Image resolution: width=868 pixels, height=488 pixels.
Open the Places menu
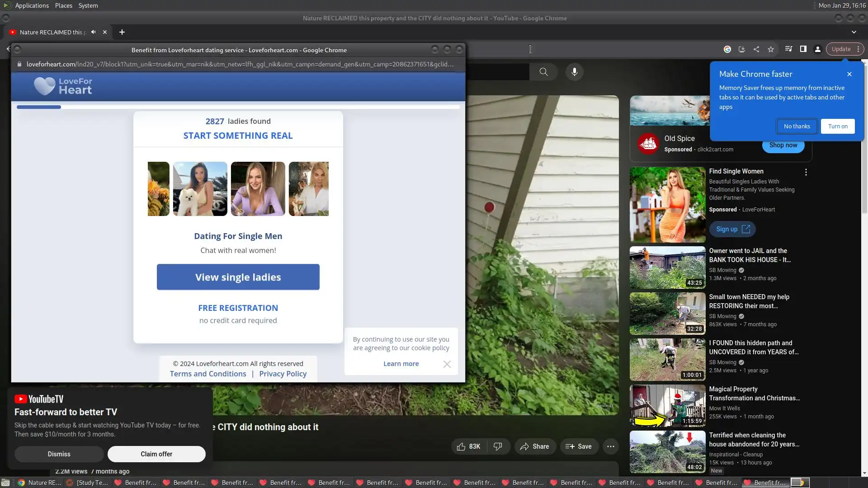(63, 5)
